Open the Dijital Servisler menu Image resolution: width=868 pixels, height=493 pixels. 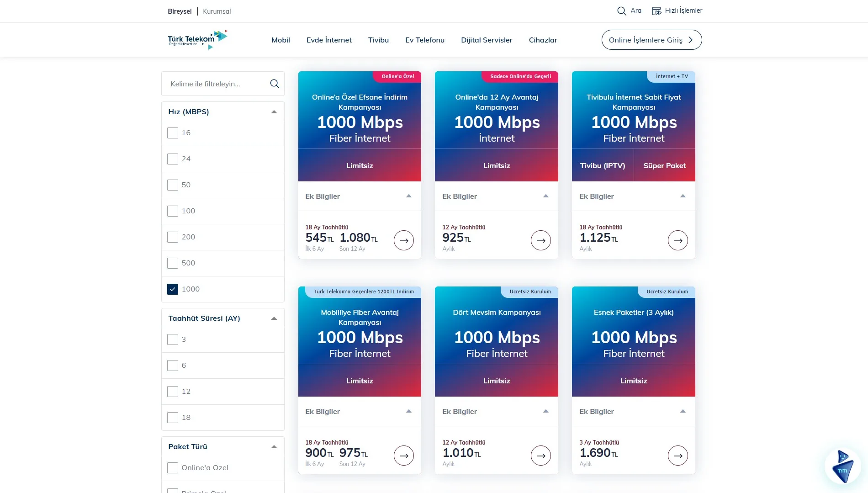(487, 40)
